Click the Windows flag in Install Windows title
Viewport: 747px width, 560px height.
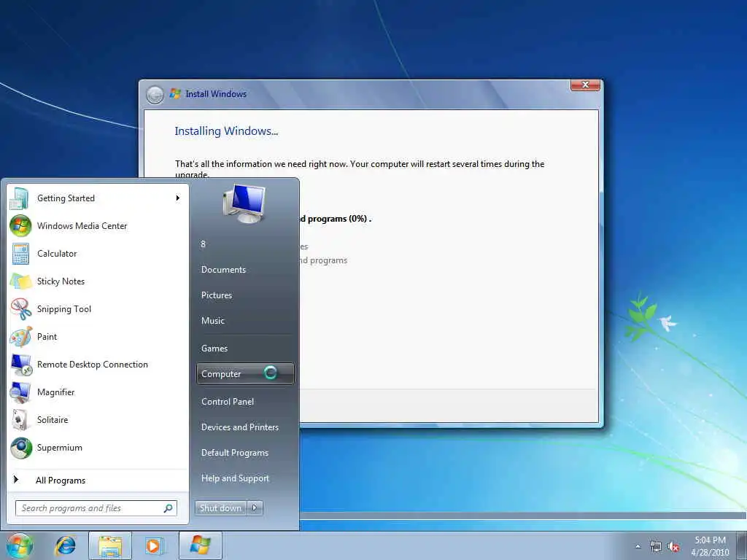coord(175,94)
